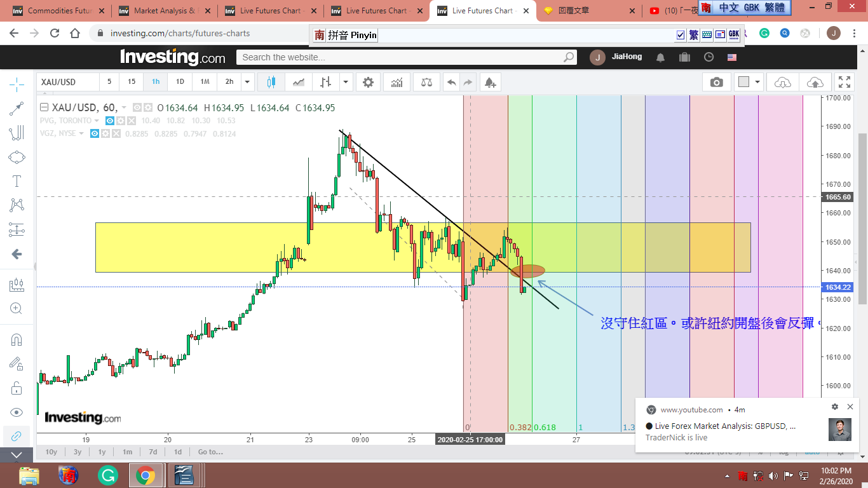Open Investing.com notifications bell
Viewport: 868px width, 488px height.
click(x=661, y=57)
